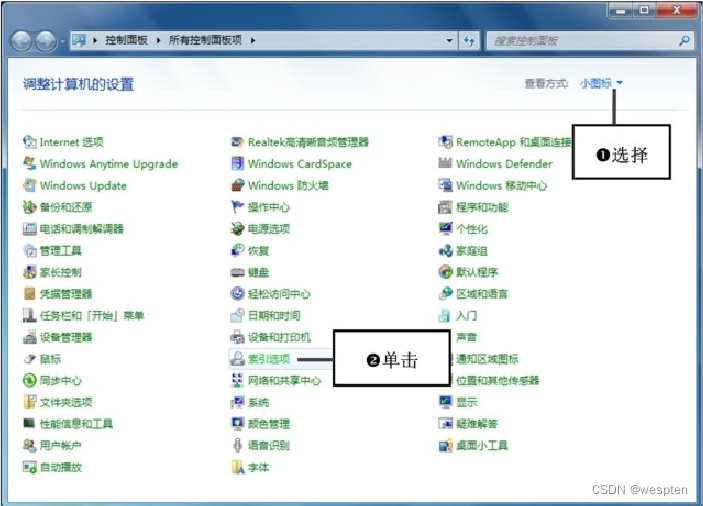The image size is (703, 506).
Task: Click the 自动播放 icon
Action: tap(30, 467)
